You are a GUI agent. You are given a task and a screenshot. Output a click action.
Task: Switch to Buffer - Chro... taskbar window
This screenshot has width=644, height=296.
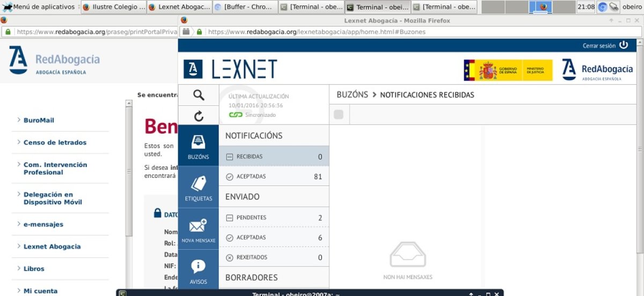pos(245,7)
